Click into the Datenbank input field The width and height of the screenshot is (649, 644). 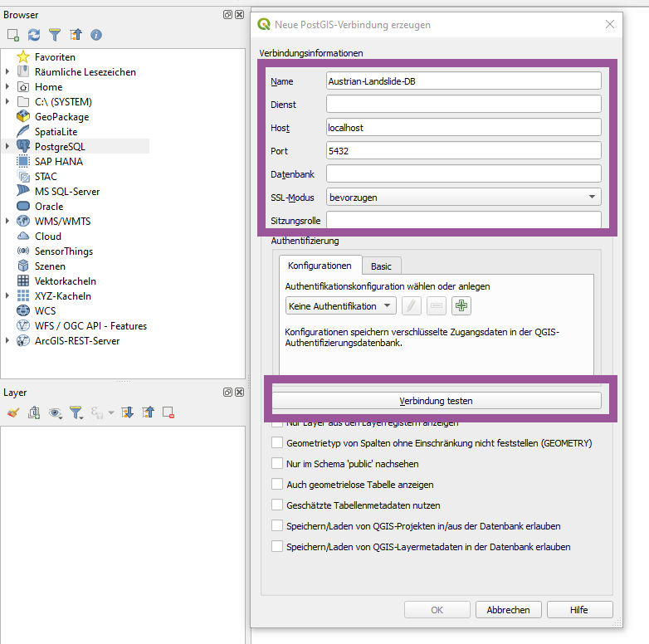tap(463, 174)
